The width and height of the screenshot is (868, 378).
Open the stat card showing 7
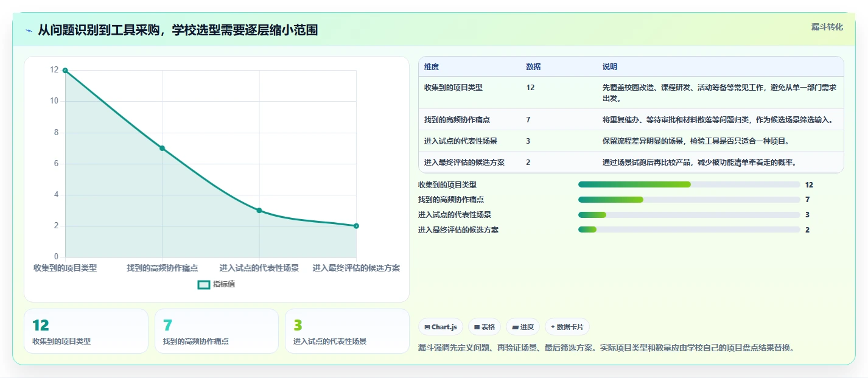pyautogui.click(x=217, y=331)
